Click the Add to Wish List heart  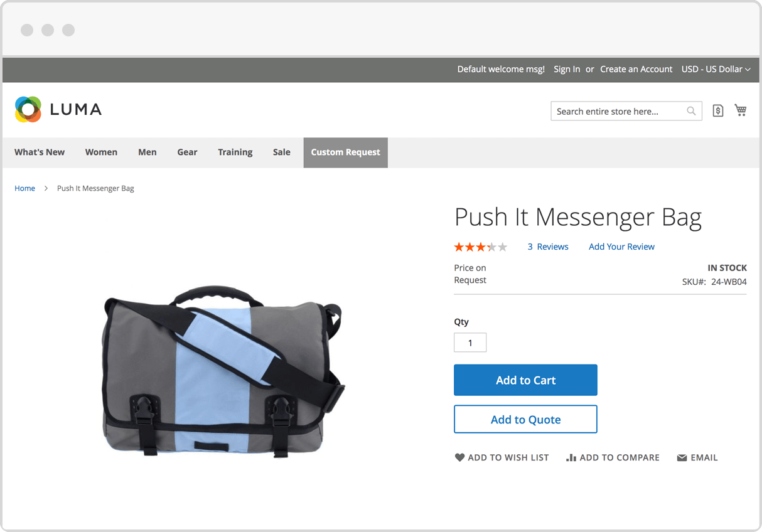click(459, 457)
